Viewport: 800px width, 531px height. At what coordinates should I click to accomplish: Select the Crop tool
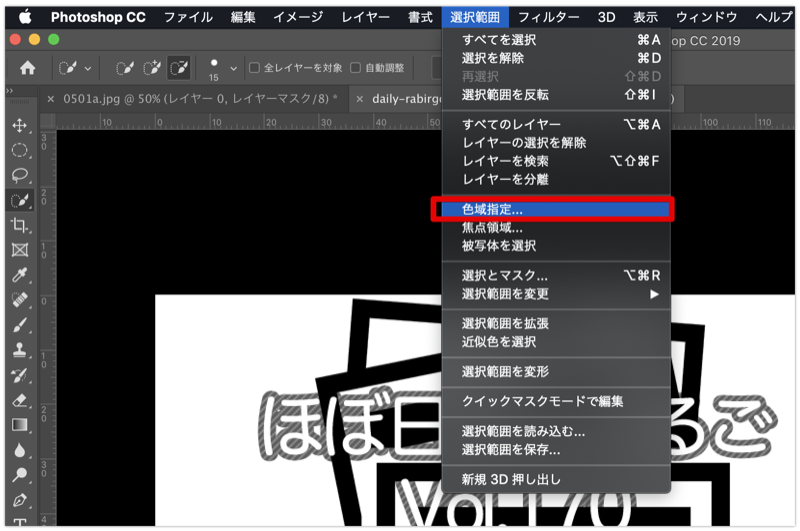pyautogui.click(x=19, y=225)
